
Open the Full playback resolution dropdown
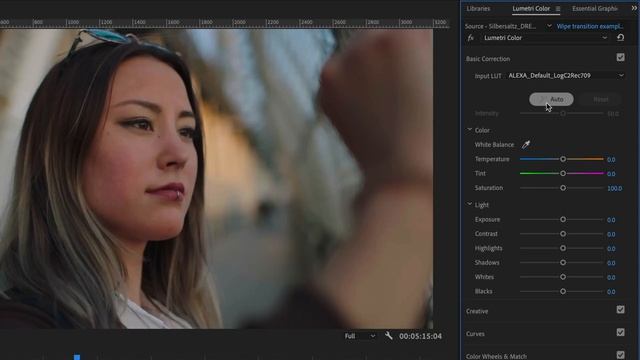click(x=360, y=336)
